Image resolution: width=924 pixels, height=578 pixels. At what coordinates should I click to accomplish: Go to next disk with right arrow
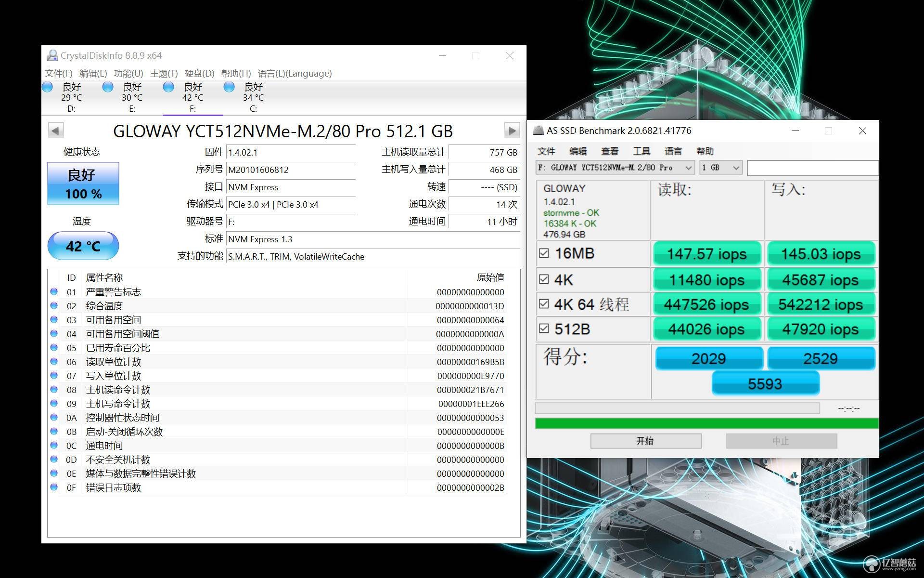point(512,131)
